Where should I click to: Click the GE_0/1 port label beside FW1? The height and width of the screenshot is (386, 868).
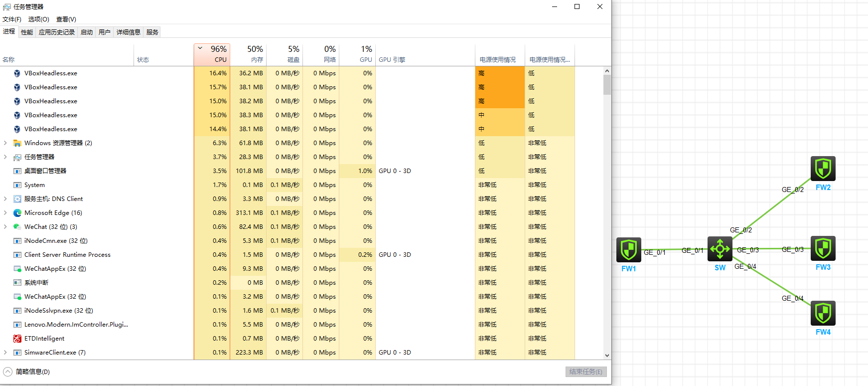tap(655, 252)
